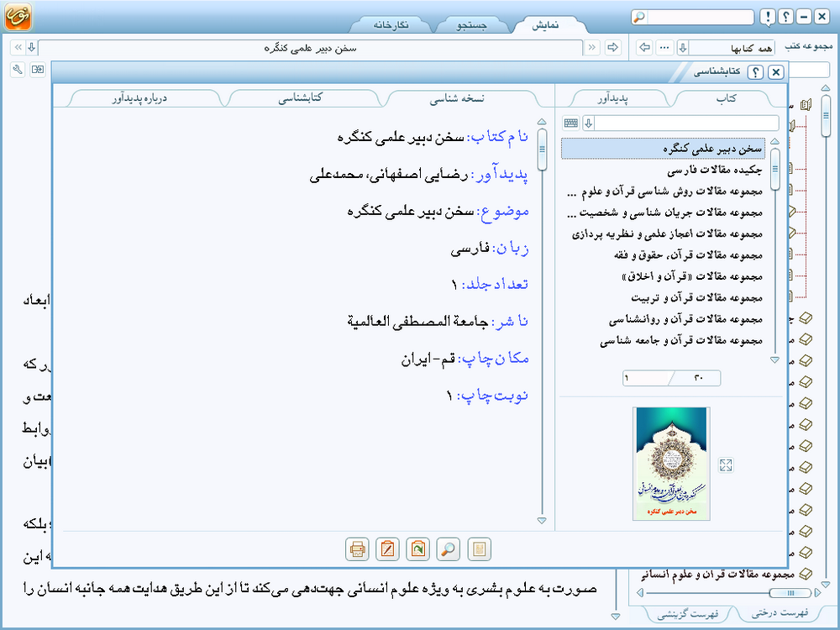Open help with the title bar question mark
The height and width of the screenshot is (630, 840).
[785, 17]
